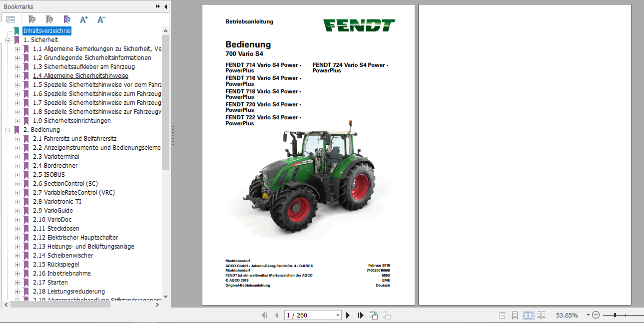Image resolution: width=644 pixels, height=323 pixels.
Task: Open bookmark 2.18 Leistungsreduzierung
Action: (69, 292)
